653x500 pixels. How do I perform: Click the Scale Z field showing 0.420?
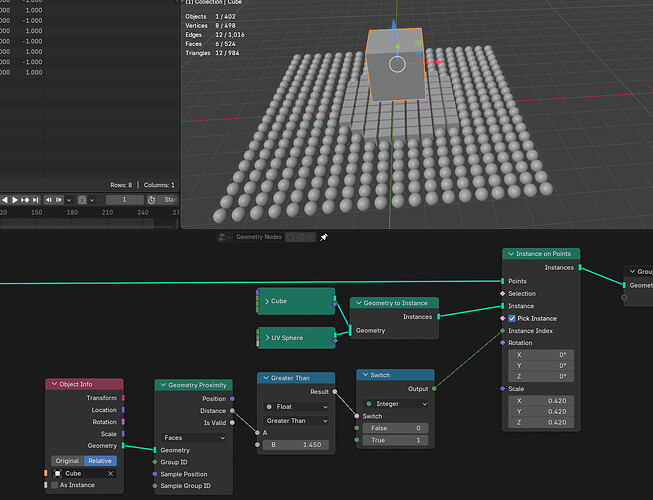tap(541, 422)
